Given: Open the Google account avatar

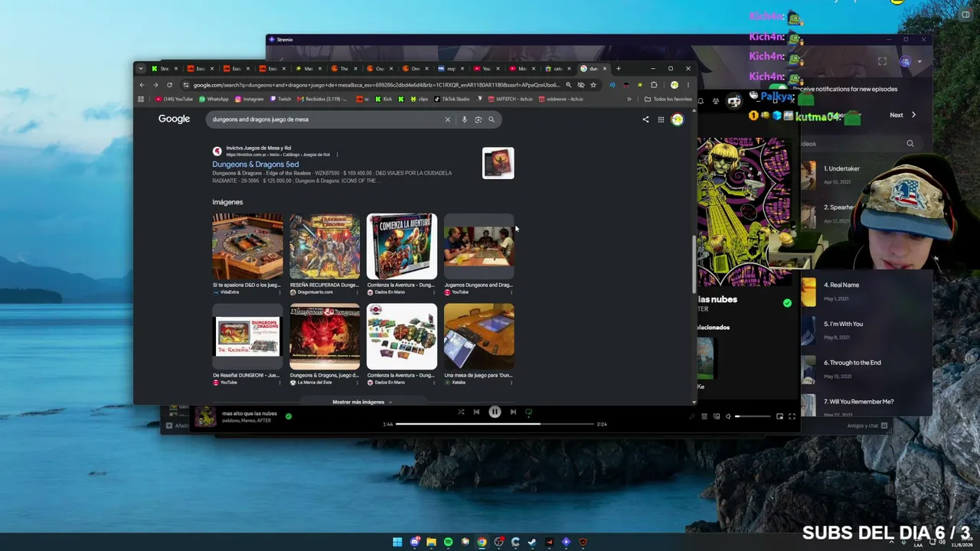Looking at the screenshot, I should click(677, 119).
